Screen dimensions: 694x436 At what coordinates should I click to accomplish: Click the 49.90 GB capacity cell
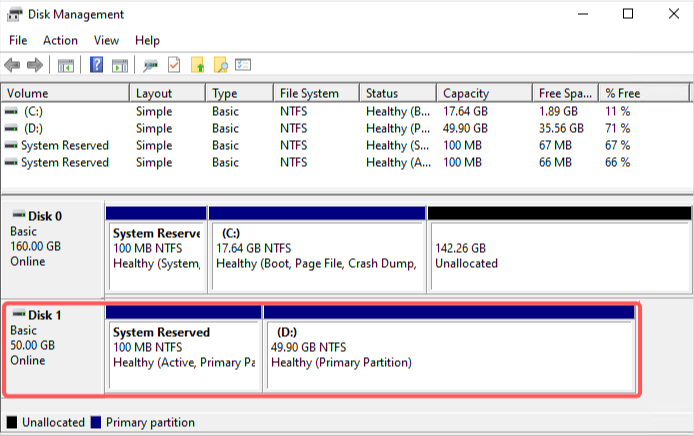(x=465, y=128)
